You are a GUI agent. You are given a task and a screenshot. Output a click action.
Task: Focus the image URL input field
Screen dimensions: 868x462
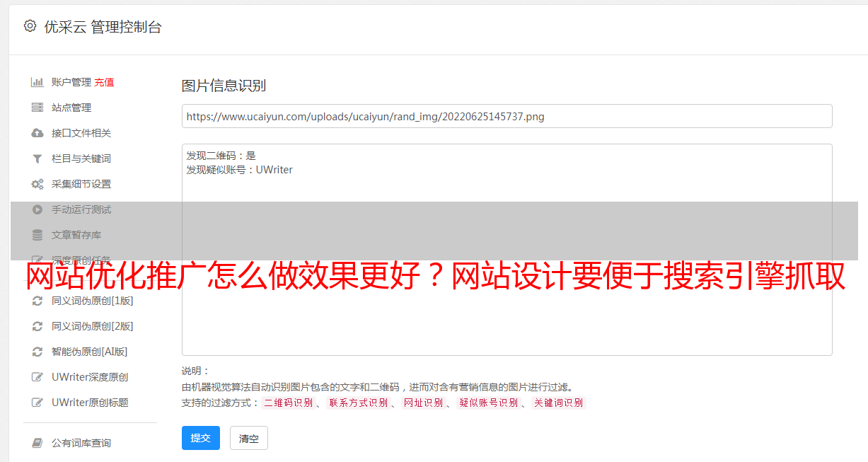(x=507, y=116)
